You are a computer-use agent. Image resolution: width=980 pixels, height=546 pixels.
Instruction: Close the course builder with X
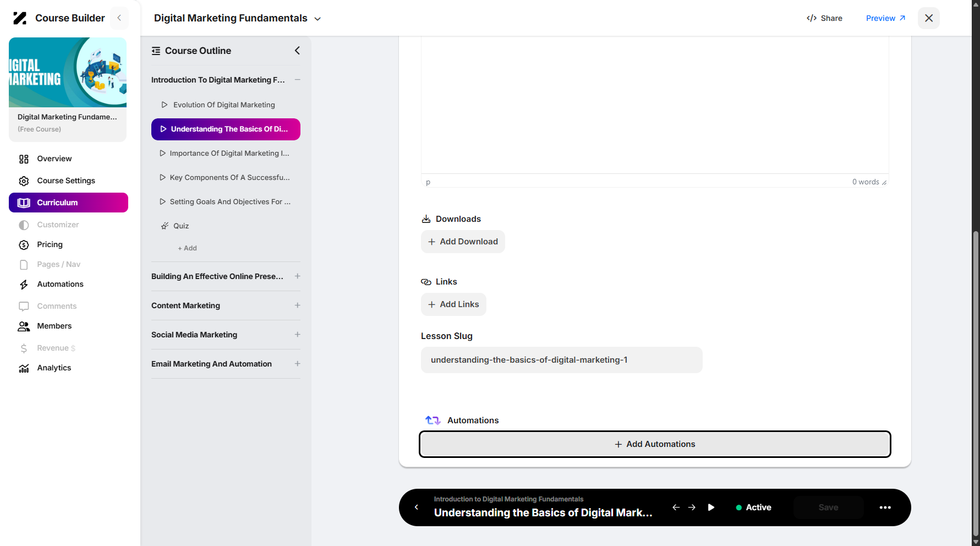tap(929, 18)
